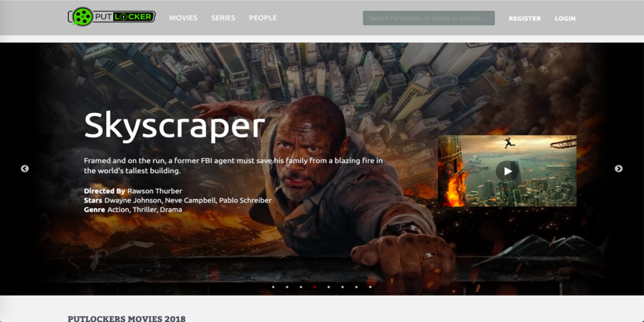Select the active red carousel dot
The width and height of the screenshot is (644, 322).
(x=315, y=287)
